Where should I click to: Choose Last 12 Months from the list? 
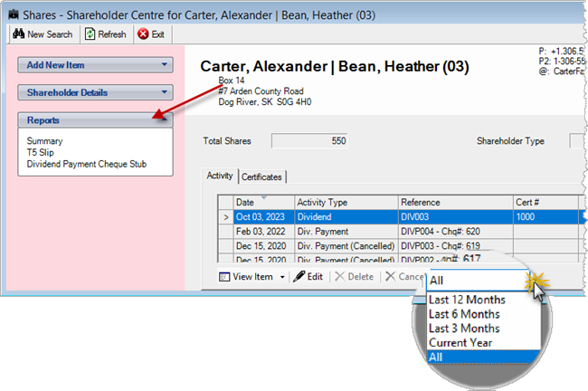point(467,300)
